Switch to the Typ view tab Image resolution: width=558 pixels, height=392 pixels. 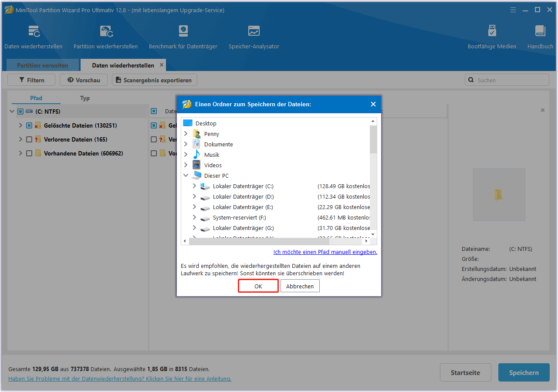point(85,98)
